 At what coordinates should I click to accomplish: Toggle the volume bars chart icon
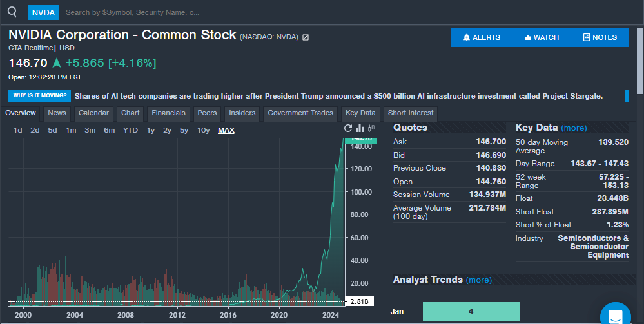point(360,129)
